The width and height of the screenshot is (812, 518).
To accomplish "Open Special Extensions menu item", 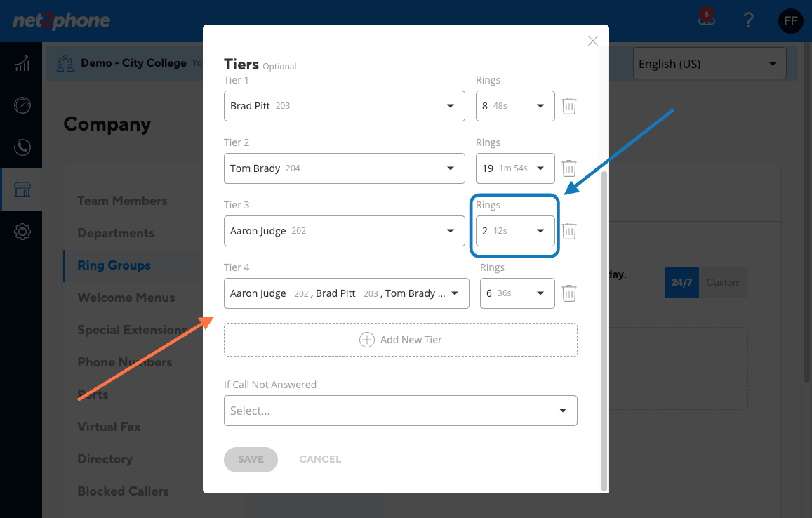I will [x=132, y=330].
